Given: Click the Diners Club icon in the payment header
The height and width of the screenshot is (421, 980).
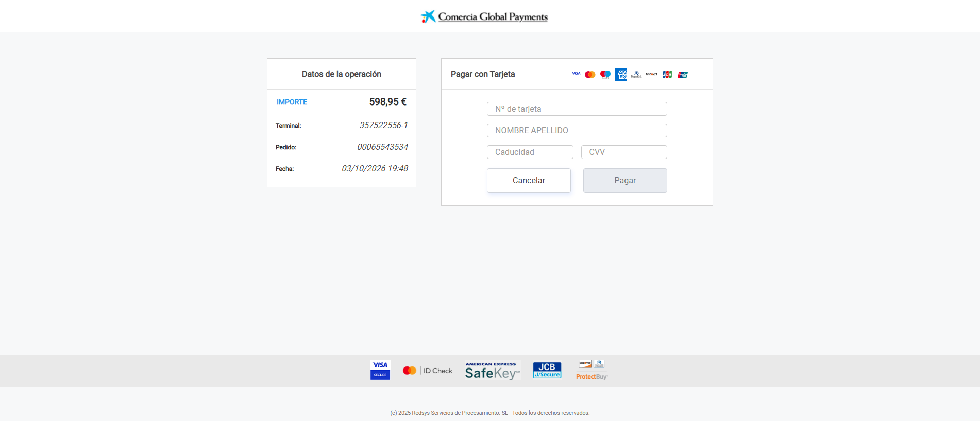Looking at the screenshot, I should click(636, 75).
